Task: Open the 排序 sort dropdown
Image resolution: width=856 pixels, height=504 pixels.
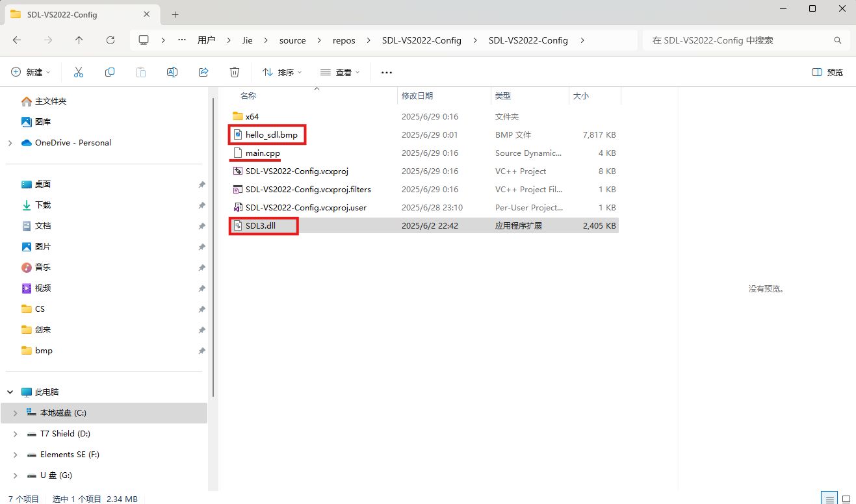Action: 281,72
